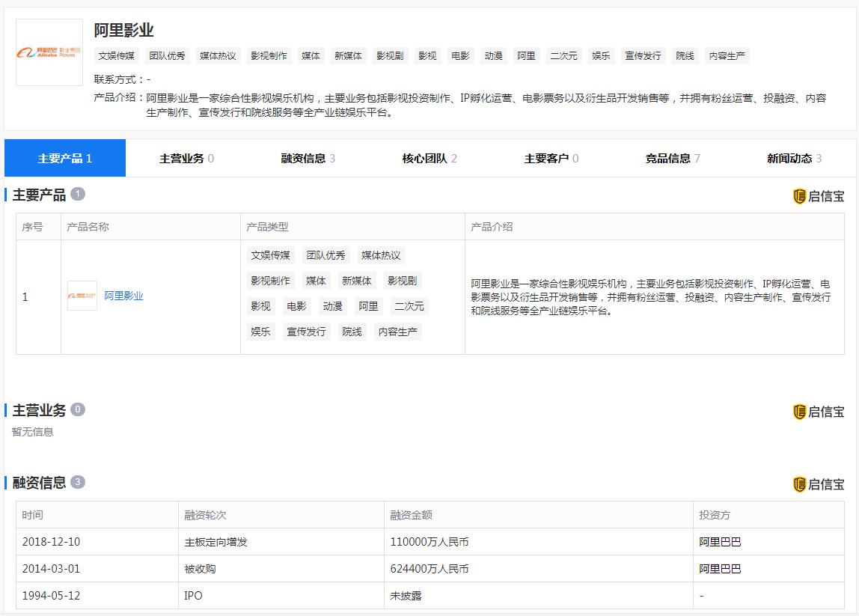Click 阿里巴巴 investor in the 2014-03-01 row
The width and height of the screenshot is (859, 616).
point(720,569)
